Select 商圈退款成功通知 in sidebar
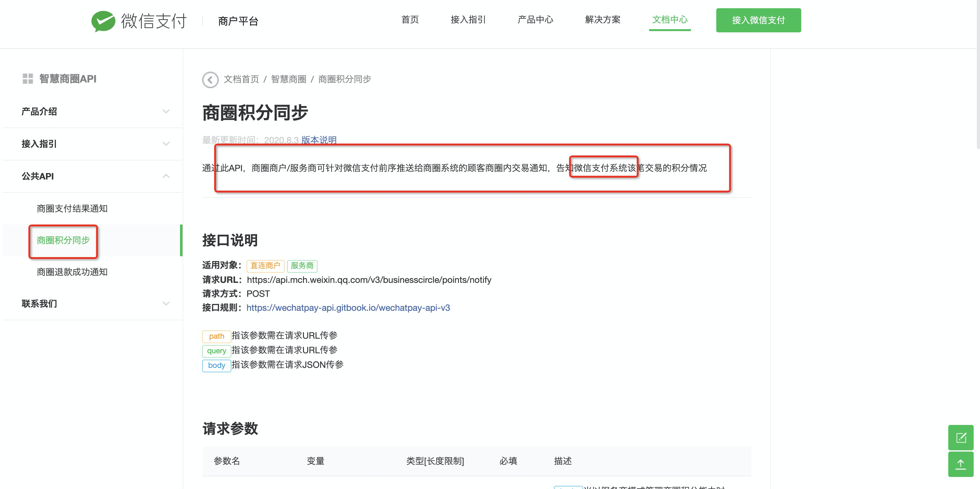 (x=72, y=272)
